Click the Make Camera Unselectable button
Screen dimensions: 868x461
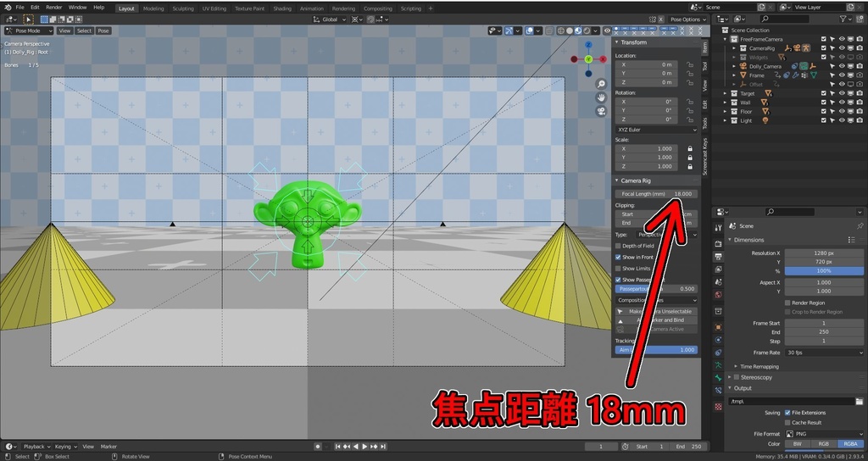coord(656,311)
